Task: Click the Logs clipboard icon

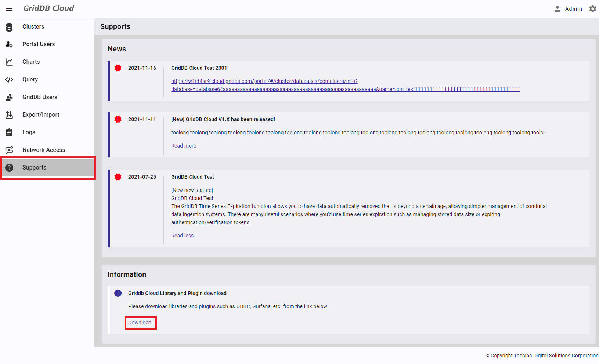Action: (x=9, y=132)
